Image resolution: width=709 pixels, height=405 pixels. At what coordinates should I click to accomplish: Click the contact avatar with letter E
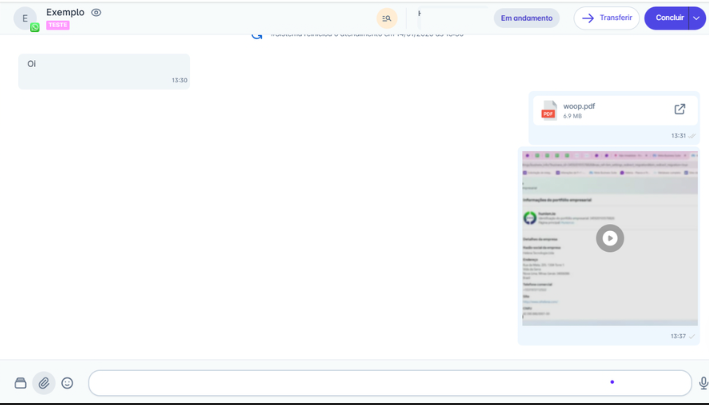pyautogui.click(x=25, y=18)
